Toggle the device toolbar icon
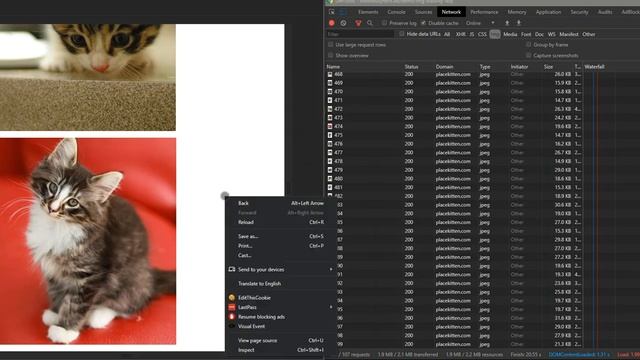Viewport: 640px width, 360px height. pyautogui.click(x=343, y=12)
